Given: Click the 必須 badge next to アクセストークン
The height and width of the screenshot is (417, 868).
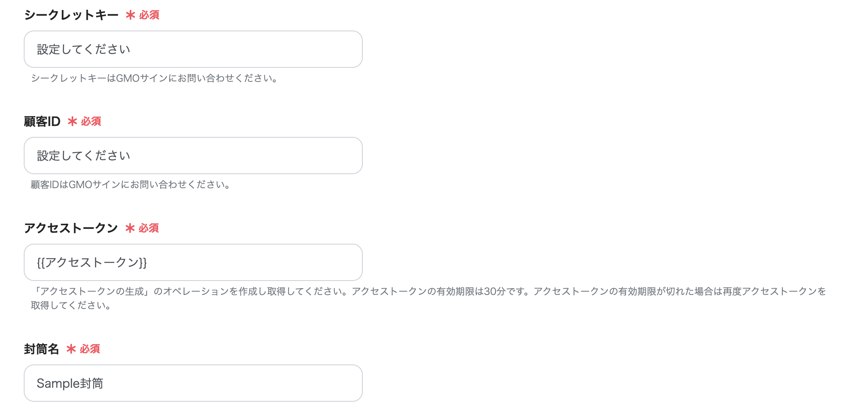Looking at the screenshot, I should coord(149,229).
